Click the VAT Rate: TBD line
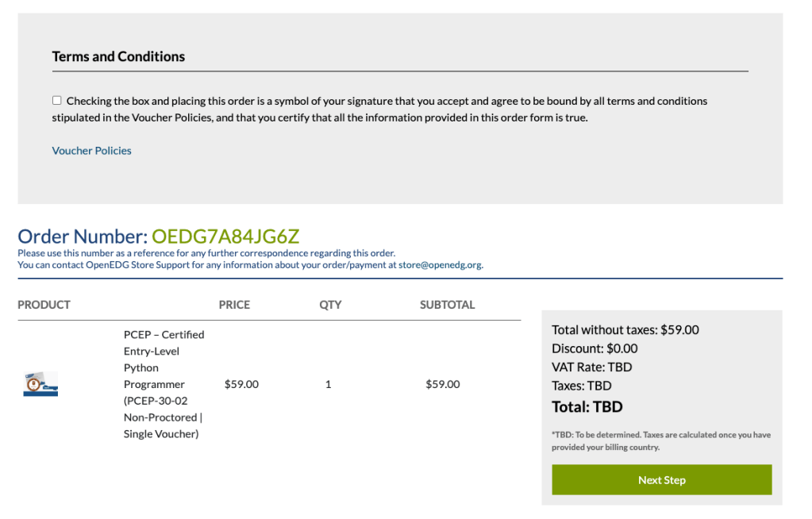This screenshot has height=519, width=812. coord(591,367)
